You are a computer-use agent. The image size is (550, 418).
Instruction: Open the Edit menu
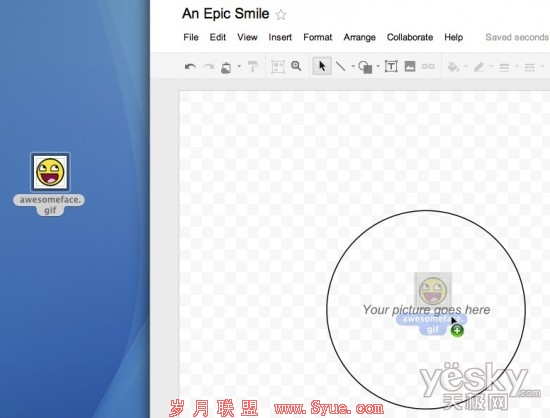pyautogui.click(x=218, y=37)
